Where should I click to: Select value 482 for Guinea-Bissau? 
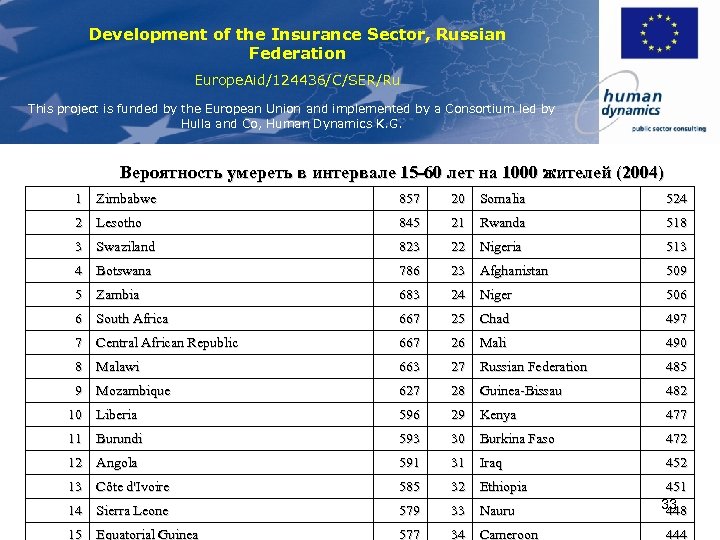(x=676, y=390)
